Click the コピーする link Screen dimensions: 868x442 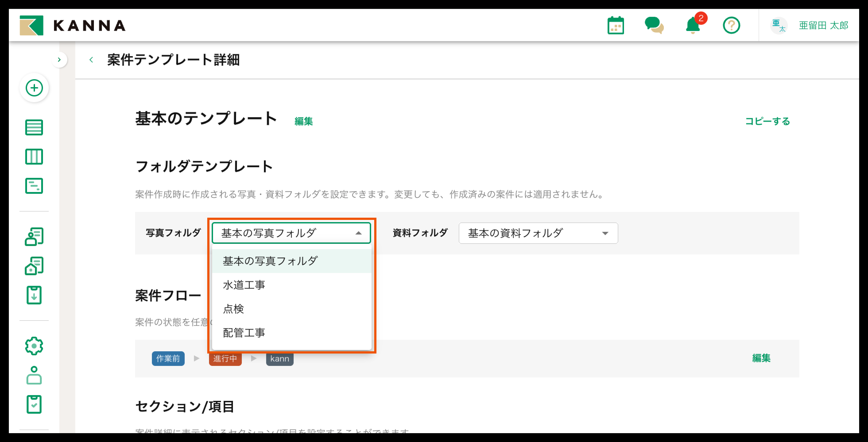click(x=767, y=121)
